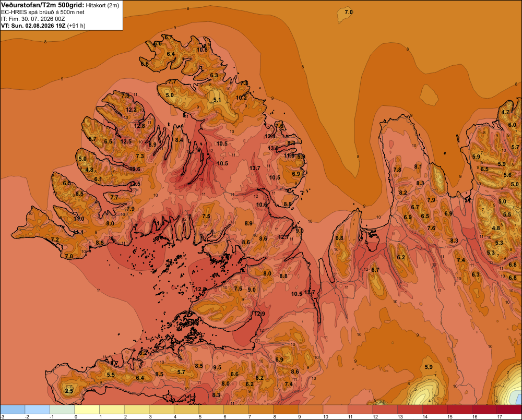Click the 7.0 island label at top
Image resolution: width=522 pixels, height=420 pixels.
pyautogui.click(x=349, y=13)
